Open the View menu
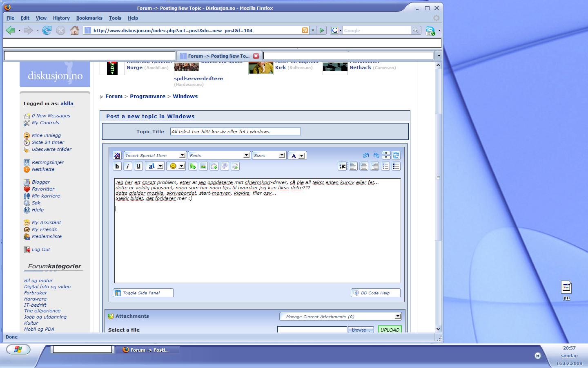This screenshot has width=588, height=368. click(41, 18)
